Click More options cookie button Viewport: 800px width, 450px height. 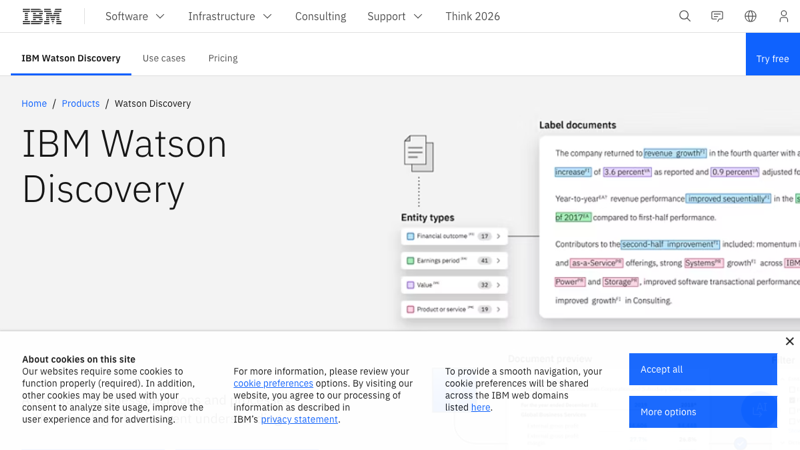[703, 412]
